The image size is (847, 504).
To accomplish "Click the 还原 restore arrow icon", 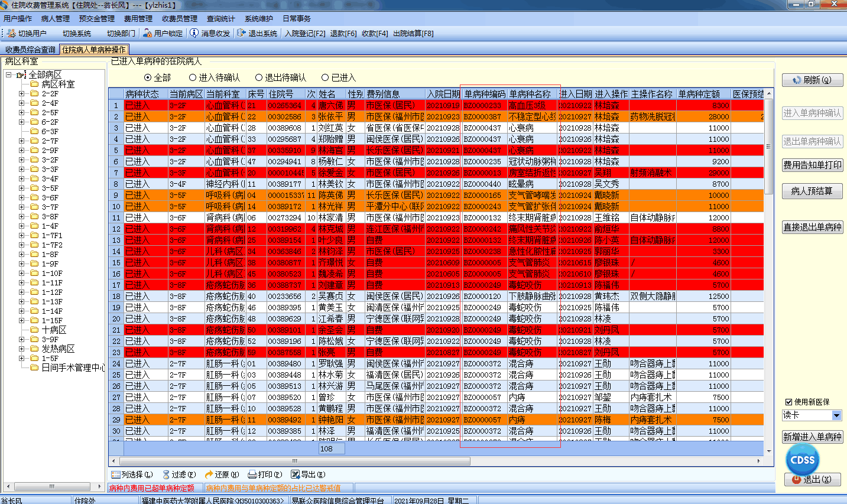I will [x=209, y=474].
